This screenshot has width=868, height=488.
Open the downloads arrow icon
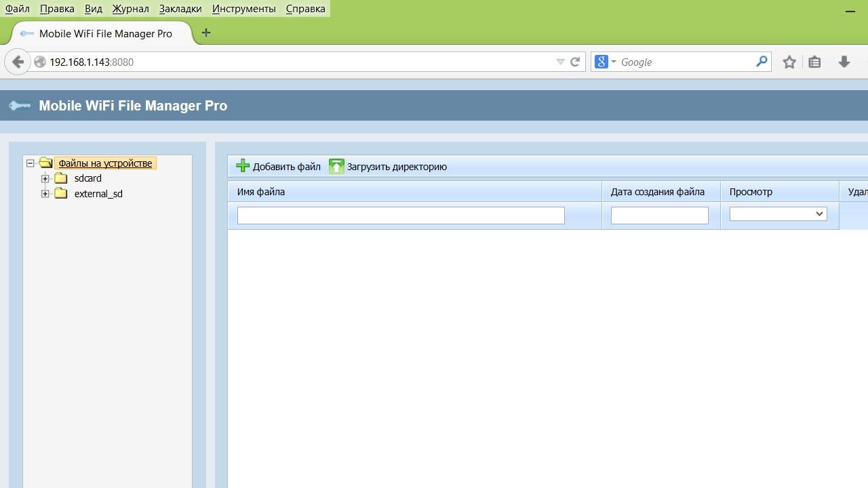844,62
